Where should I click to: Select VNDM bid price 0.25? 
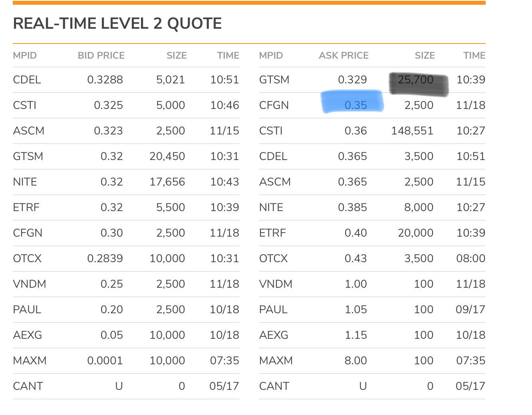pos(111,284)
